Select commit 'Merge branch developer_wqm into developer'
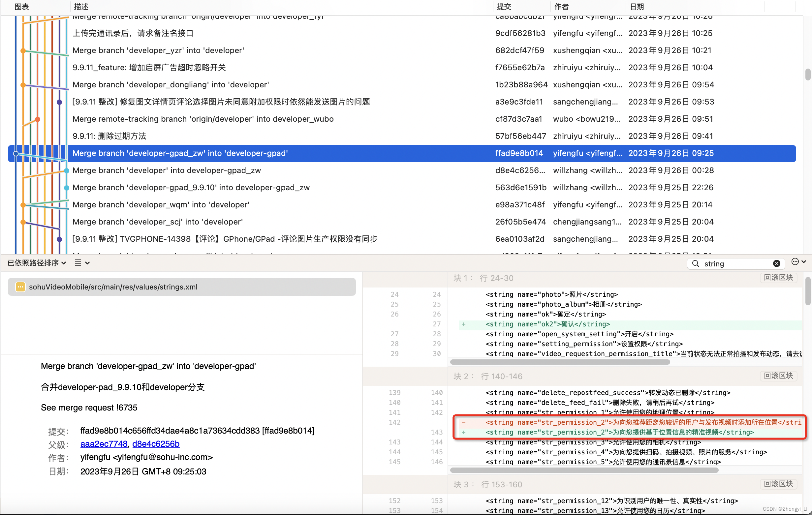 pos(402,205)
